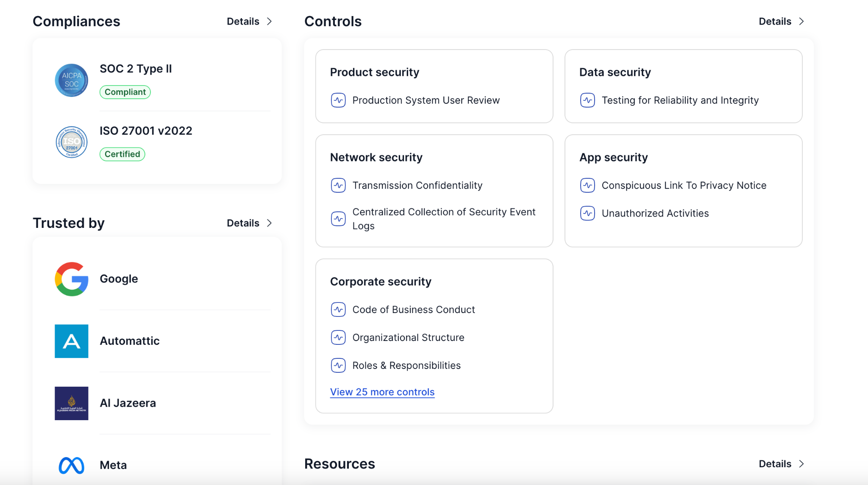Open Roles & Responsibilities control
This screenshot has height=485, width=868.
[x=406, y=366]
